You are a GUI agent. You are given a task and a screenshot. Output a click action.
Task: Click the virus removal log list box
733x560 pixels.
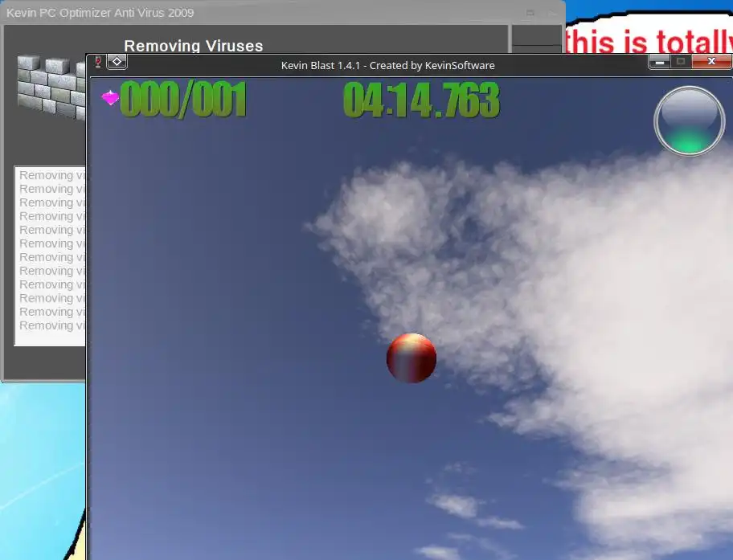click(50, 255)
